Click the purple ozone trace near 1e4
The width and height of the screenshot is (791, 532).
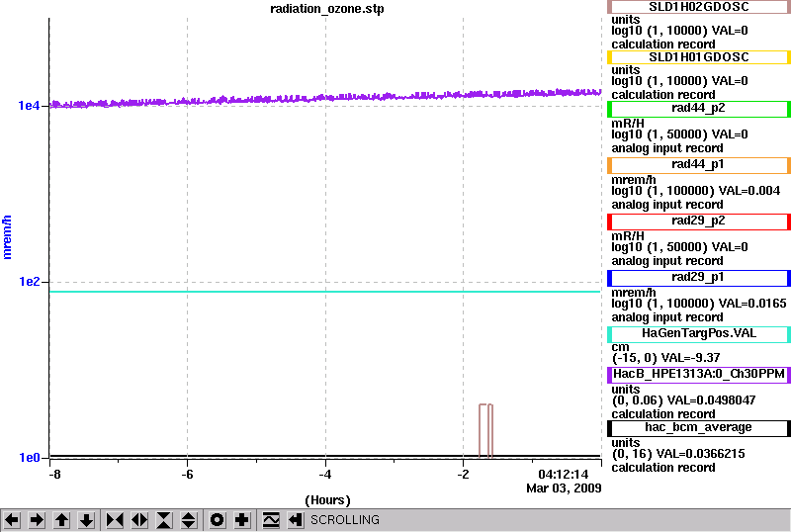click(x=325, y=98)
